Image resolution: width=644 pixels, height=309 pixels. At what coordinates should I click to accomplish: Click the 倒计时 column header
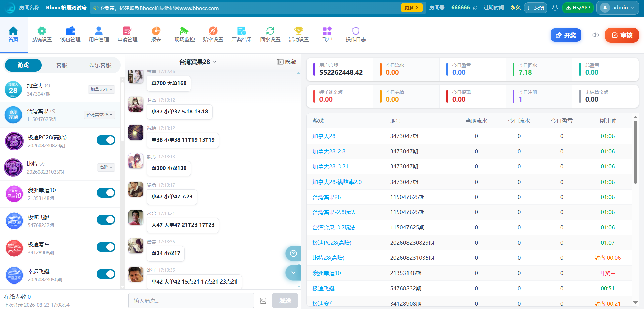pyautogui.click(x=607, y=121)
